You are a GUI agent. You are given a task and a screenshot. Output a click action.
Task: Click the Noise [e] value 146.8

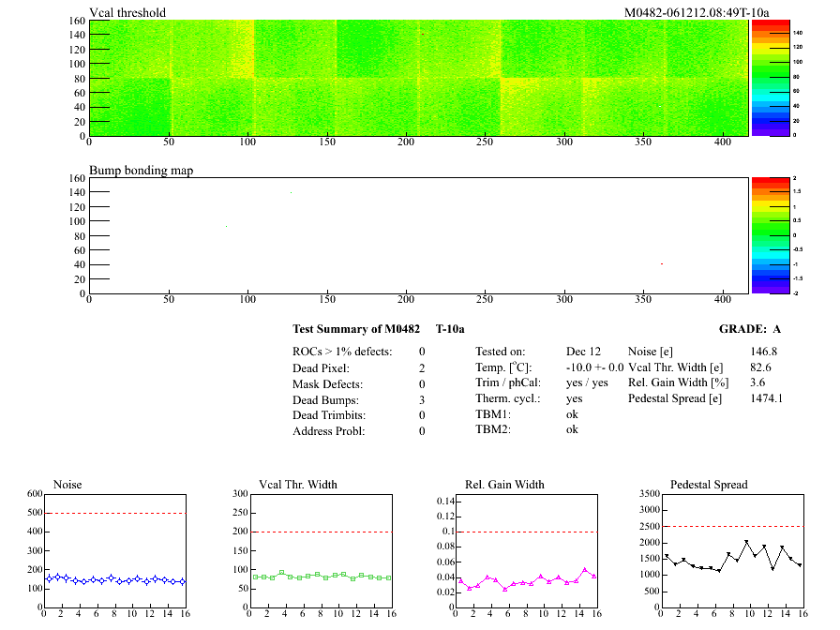pos(765,351)
